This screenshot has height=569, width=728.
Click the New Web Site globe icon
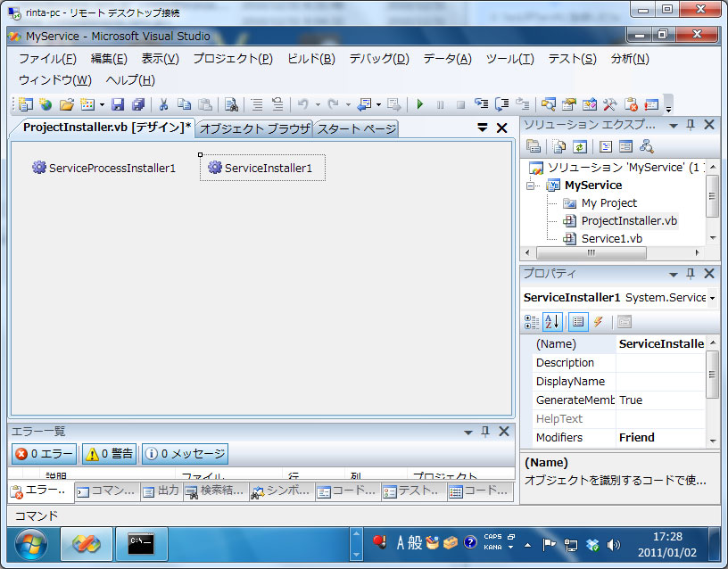click(45, 104)
